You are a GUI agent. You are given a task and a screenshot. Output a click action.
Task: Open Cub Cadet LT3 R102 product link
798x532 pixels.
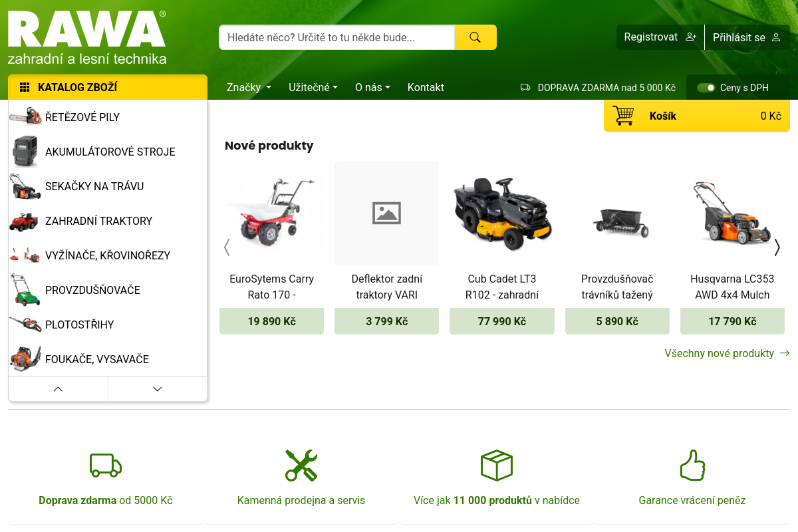pos(502,287)
